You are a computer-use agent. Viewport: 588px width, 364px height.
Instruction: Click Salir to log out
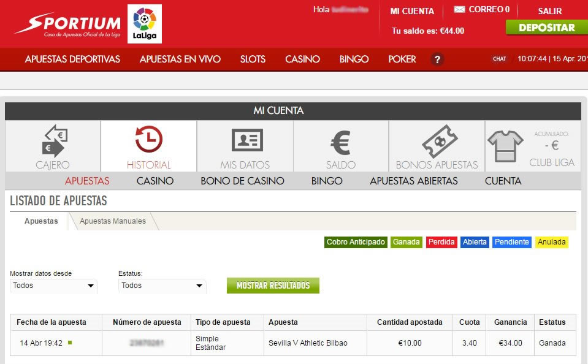tap(550, 11)
